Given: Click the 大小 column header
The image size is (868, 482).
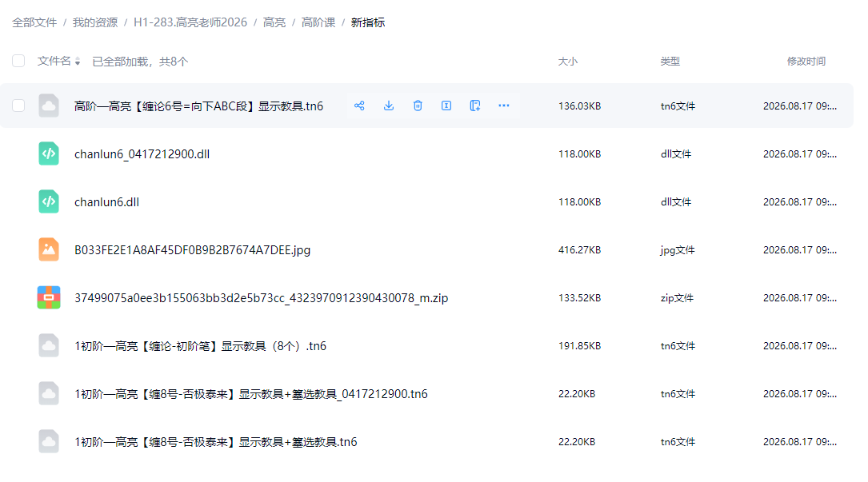Looking at the screenshot, I should (x=568, y=62).
